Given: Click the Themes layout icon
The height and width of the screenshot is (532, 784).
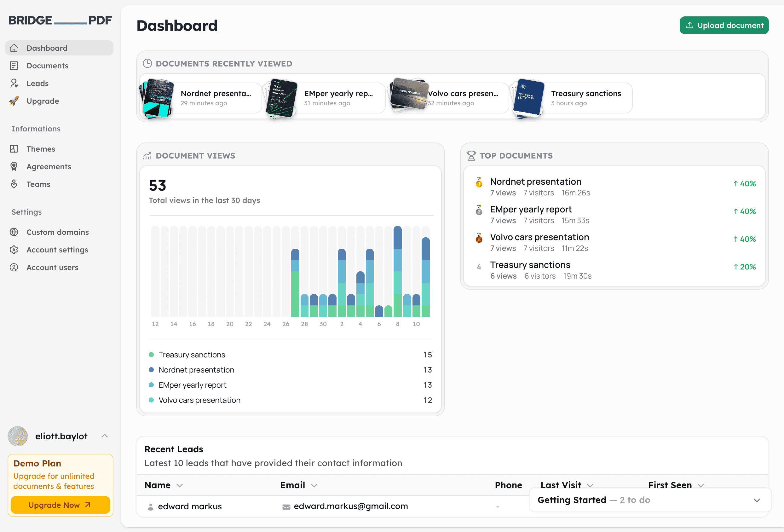Looking at the screenshot, I should pos(14,149).
